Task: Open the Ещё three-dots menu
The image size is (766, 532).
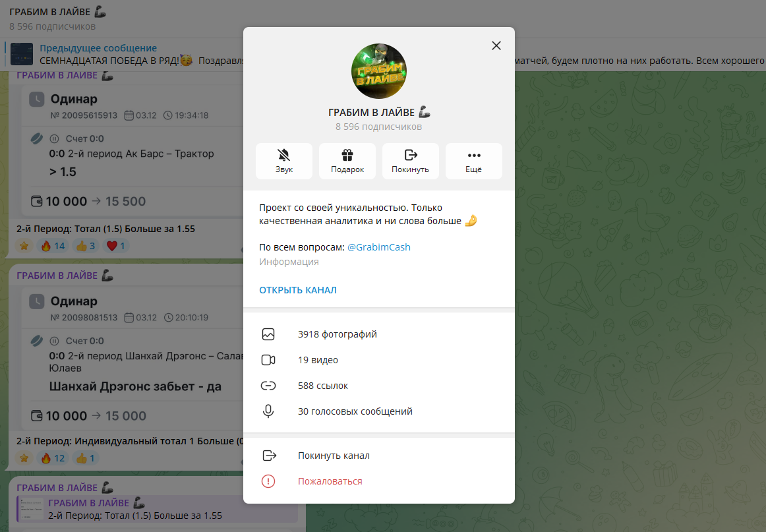Action: click(x=474, y=162)
